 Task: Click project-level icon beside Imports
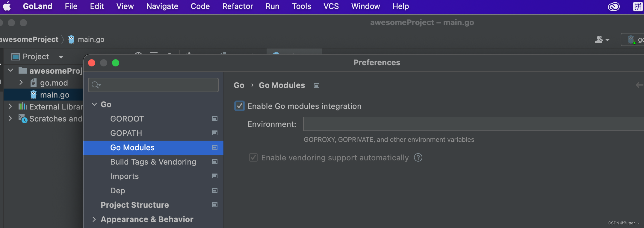click(215, 176)
